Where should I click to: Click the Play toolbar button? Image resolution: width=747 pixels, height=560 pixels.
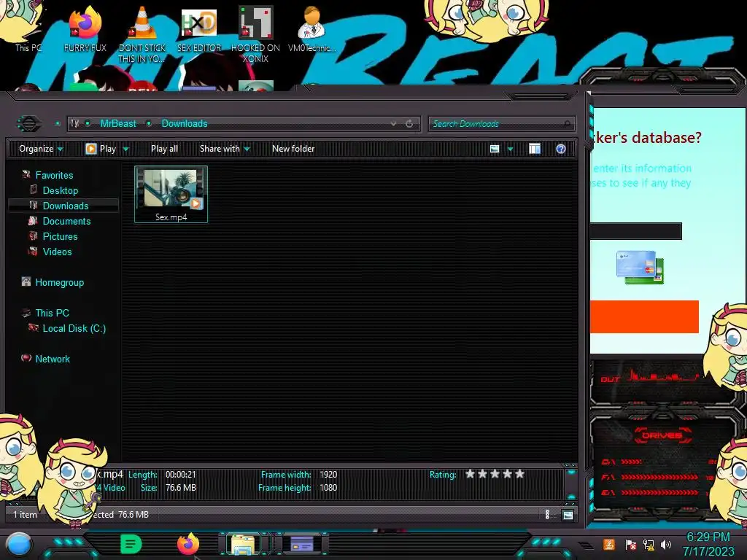(101, 149)
